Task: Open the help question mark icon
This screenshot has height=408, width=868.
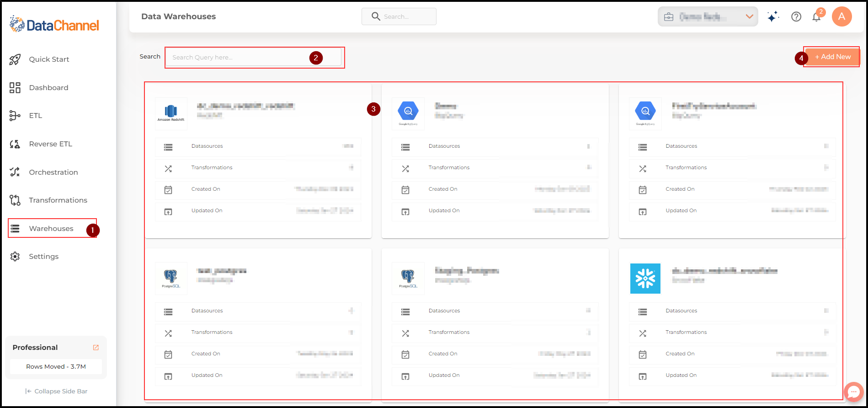Action: (796, 17)
